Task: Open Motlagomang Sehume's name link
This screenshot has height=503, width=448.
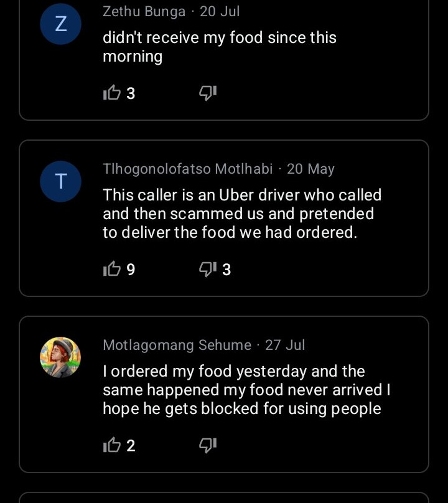Action: pos(177,345)
